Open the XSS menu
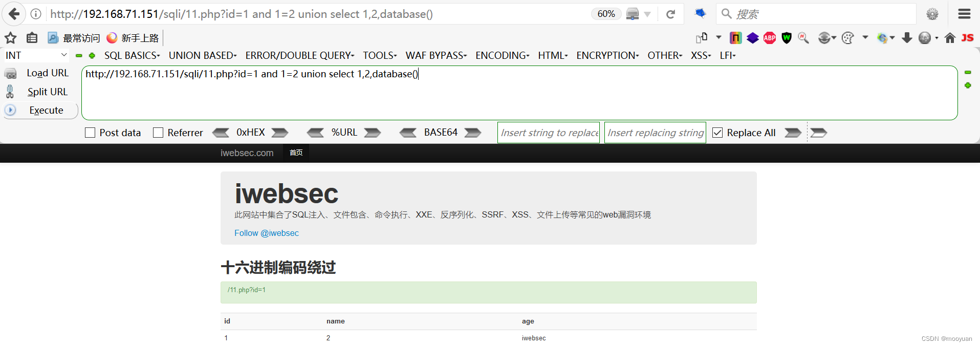980x347 pixels. (701, 55)
